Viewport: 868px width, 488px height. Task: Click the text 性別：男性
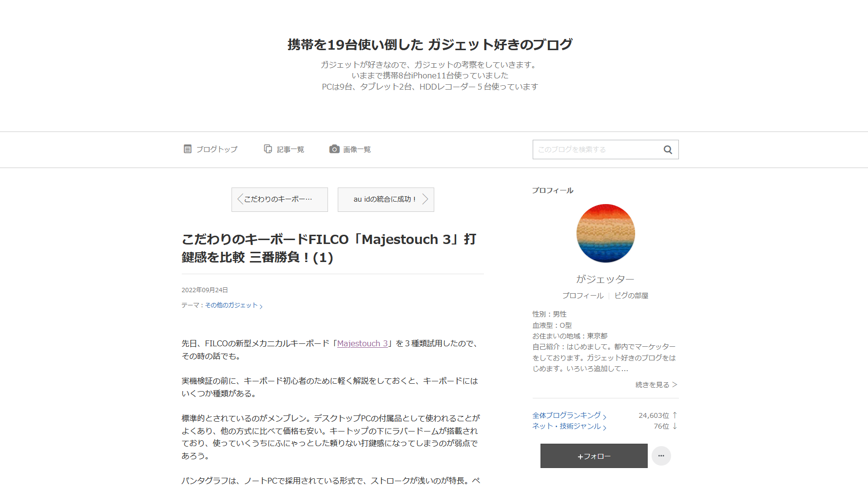coord(549,314)
